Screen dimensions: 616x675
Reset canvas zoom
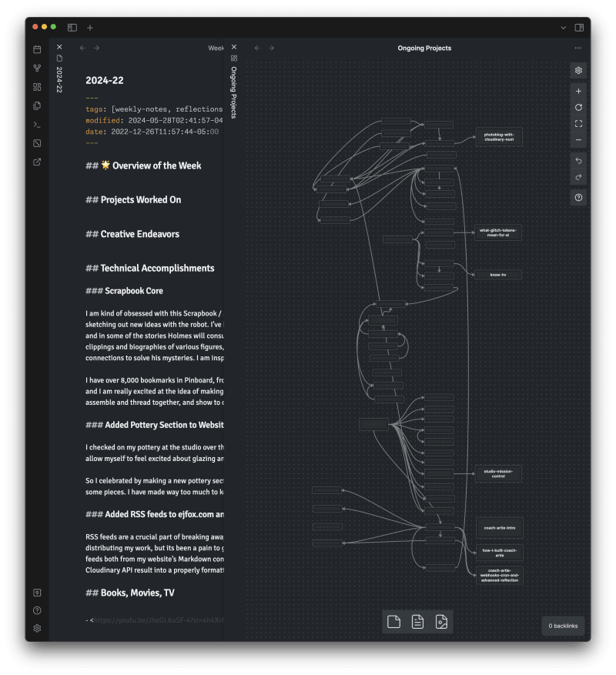578,107
